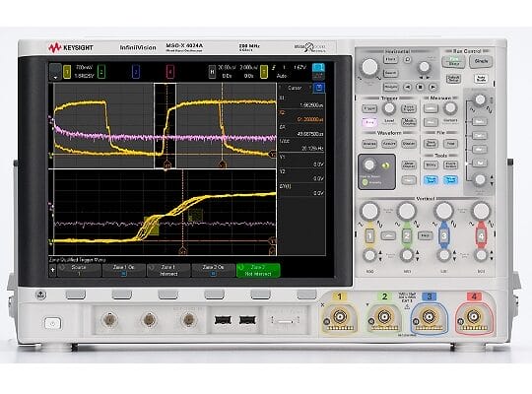532x394 pixels.
Task: Tap the Save/Recall key in File section
Action: click(x=431, y=144)
